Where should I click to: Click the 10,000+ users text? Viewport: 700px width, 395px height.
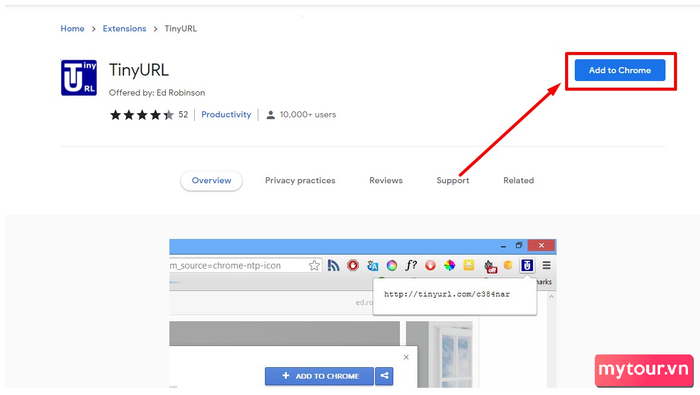click(x=308, y=115)
